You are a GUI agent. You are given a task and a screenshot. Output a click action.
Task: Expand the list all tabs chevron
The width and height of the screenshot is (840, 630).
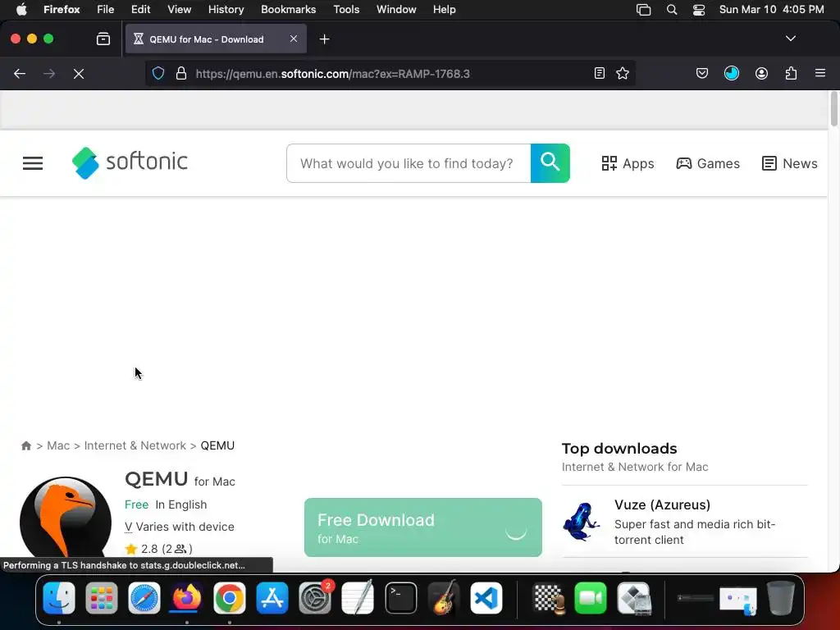point(790,39)
